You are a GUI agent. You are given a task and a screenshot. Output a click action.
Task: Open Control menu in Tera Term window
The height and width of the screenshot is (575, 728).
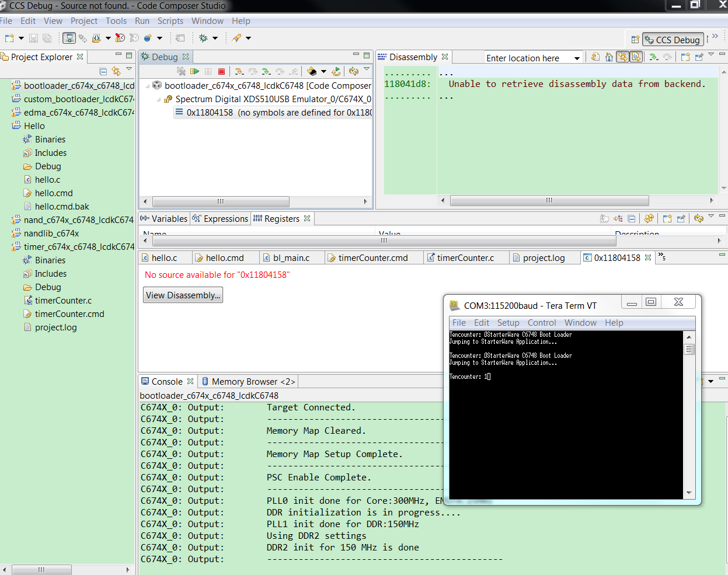pos(542,323)
